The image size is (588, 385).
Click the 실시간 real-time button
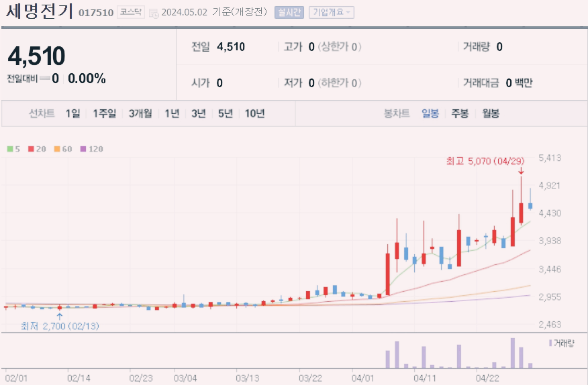[289, 12]
